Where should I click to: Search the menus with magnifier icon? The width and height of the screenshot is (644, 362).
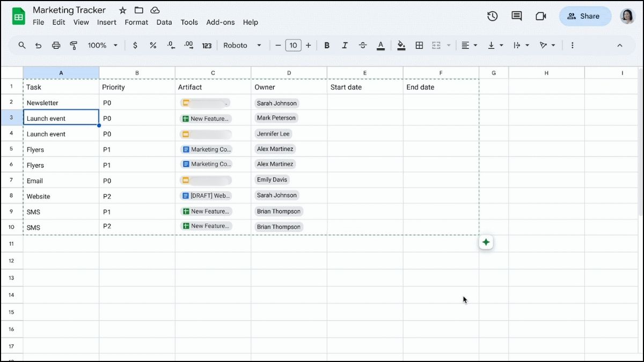click(x=22, y=46)
